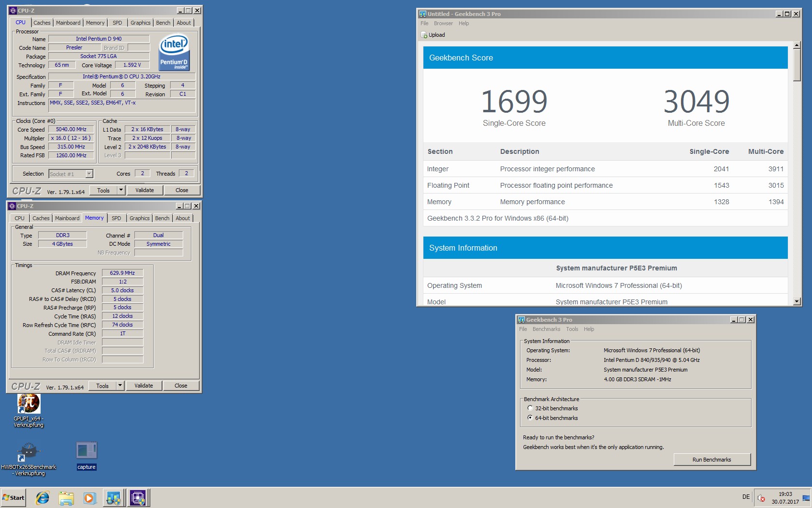Open Help menu in Geekbench 3 Pro window

[589, 329]
